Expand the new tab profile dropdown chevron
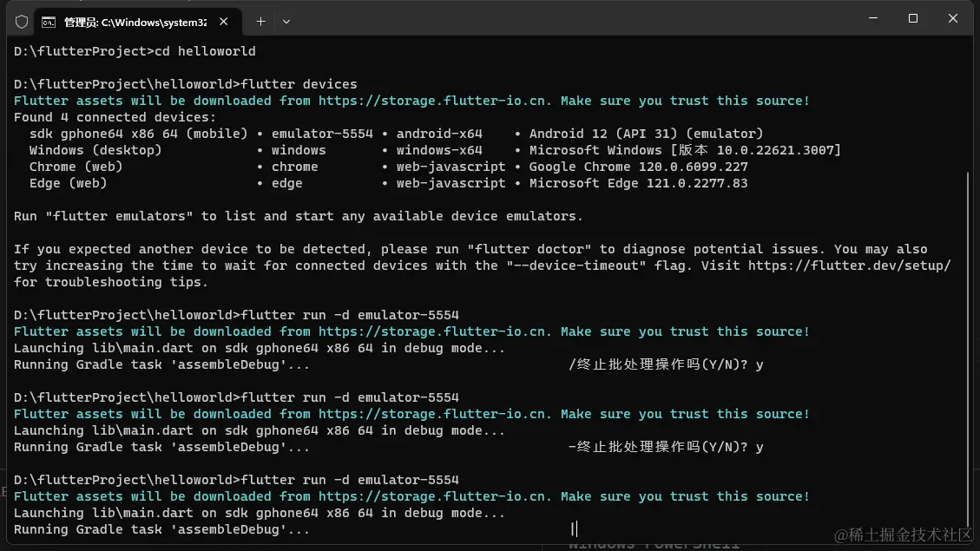Screen dimensions: 980x551 click(x=286, y=21)
